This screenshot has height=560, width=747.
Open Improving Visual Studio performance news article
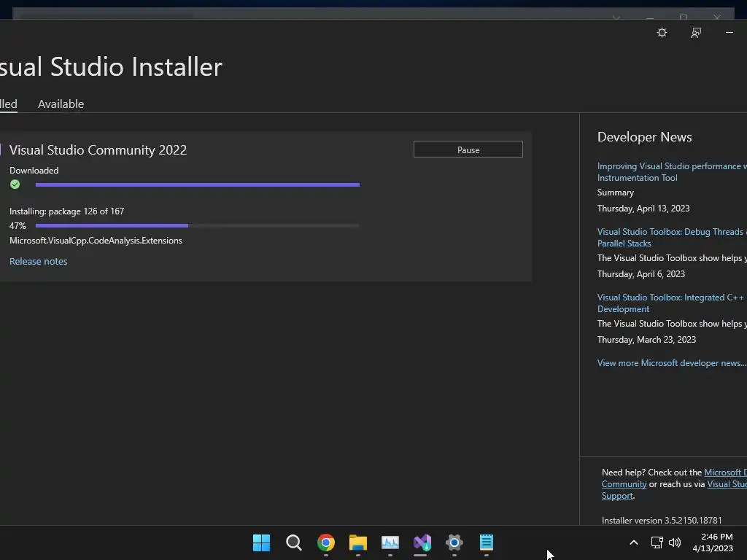click(x=672, y=172)
